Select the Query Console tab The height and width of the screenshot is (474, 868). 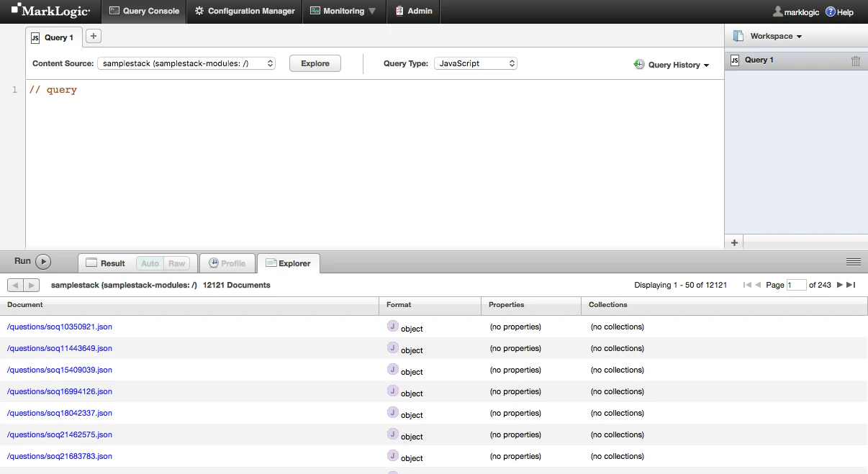[144, 12]
